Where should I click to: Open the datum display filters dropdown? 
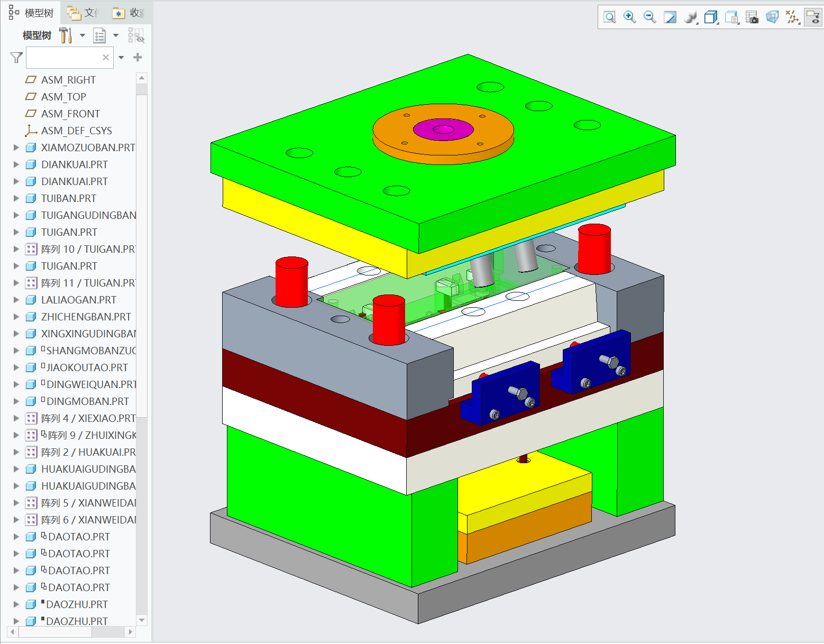[x=792, y=17]
